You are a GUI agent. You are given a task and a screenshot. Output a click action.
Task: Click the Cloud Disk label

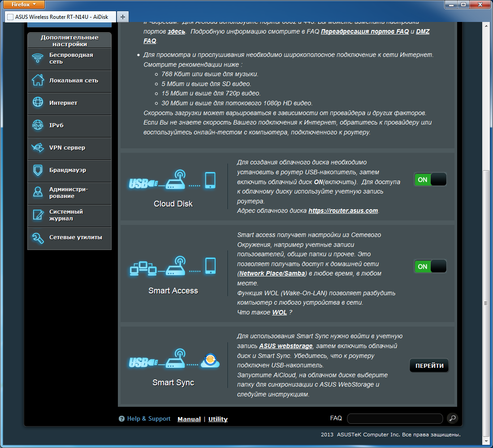click(173, 204)
